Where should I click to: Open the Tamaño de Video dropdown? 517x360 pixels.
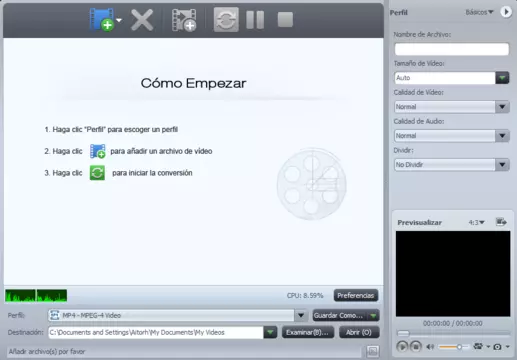pos(502,78)
